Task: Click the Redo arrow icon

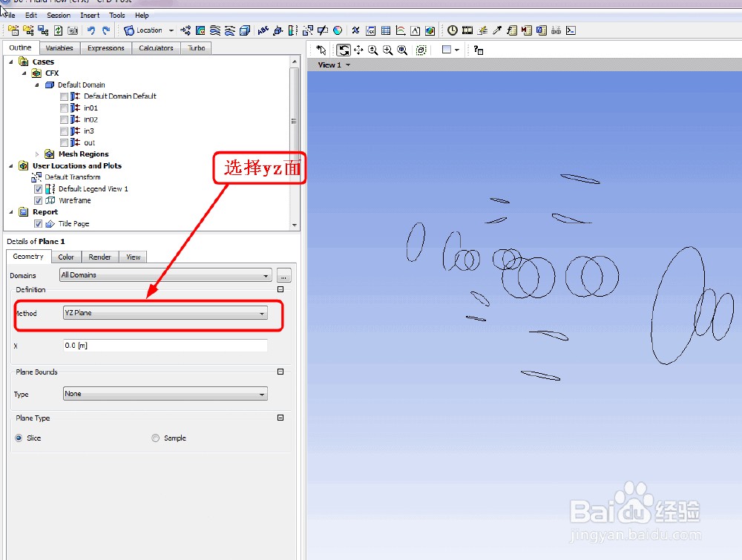Action: coord(106,30)
